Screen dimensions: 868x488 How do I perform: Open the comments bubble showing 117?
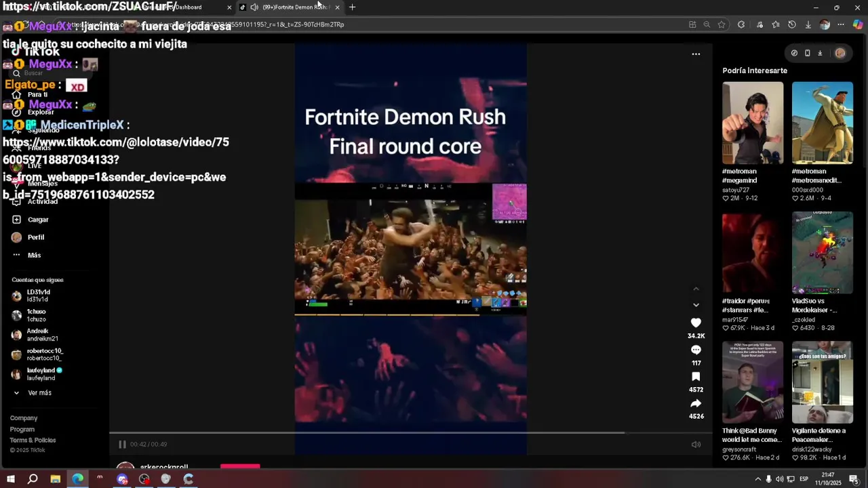pyautogui.click(x=696, y=350)
